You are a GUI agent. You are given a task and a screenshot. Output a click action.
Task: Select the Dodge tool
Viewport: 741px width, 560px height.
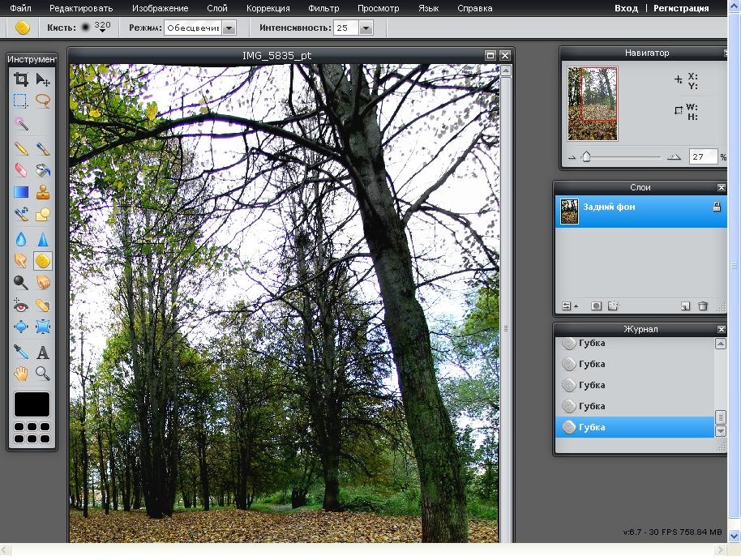21,282
